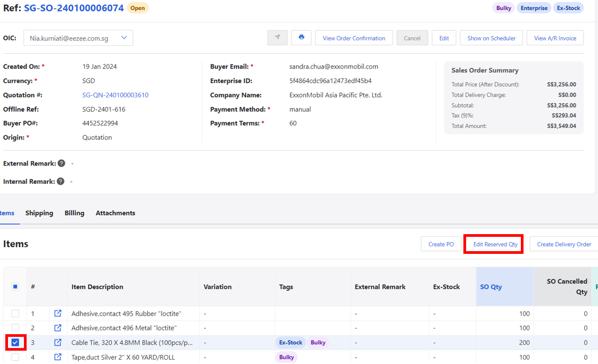The image size is (598, 364).
Task: Open external link icon for row 2 Adhesive 496
Action: coord(57,328)
